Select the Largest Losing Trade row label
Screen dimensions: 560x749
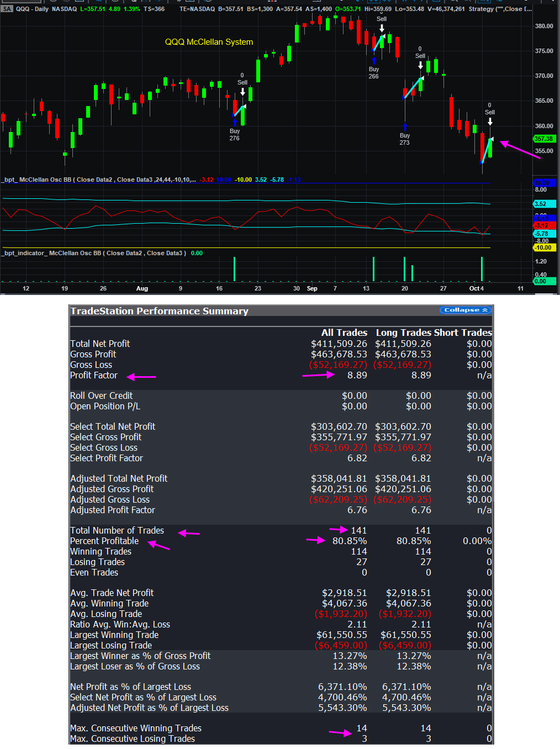(111, 645)
